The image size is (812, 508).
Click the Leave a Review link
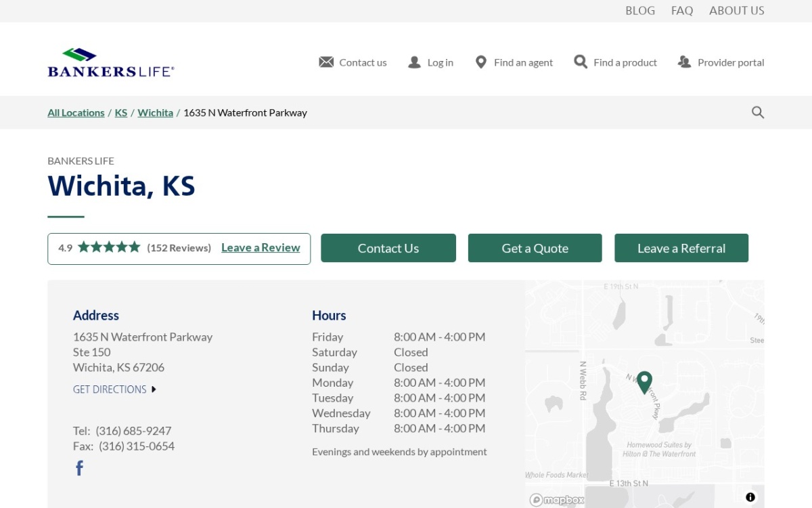261,248
